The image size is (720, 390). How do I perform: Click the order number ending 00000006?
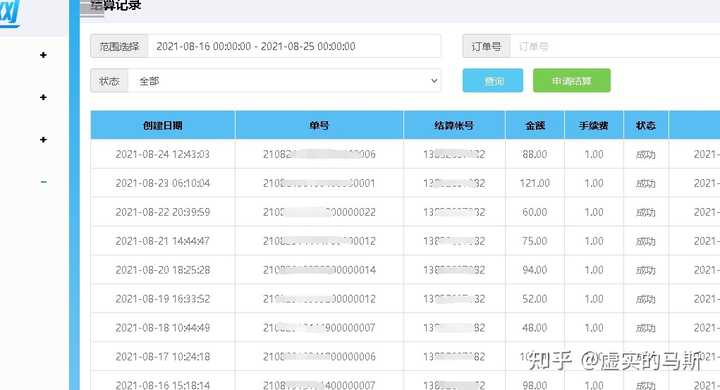tap(319, 357)
